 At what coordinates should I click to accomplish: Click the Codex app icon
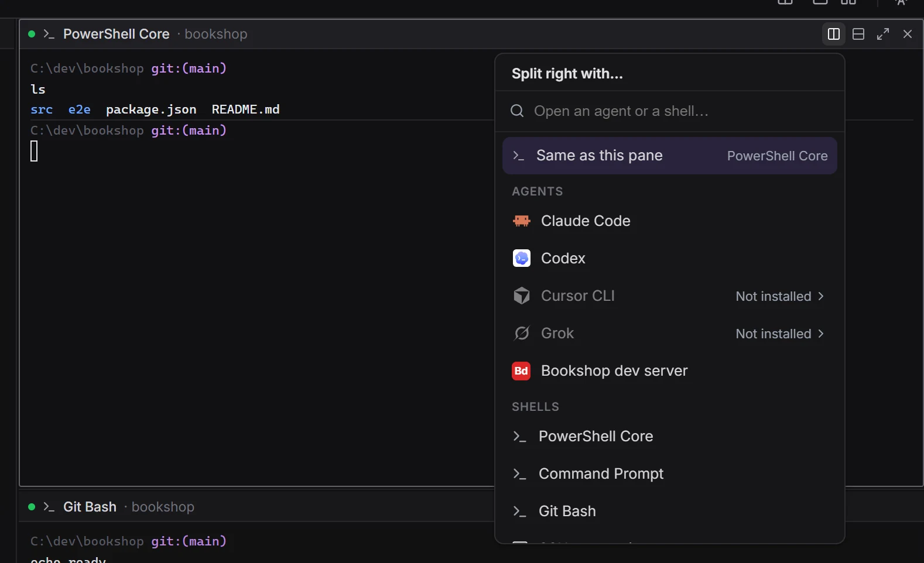tap(522, 258)
